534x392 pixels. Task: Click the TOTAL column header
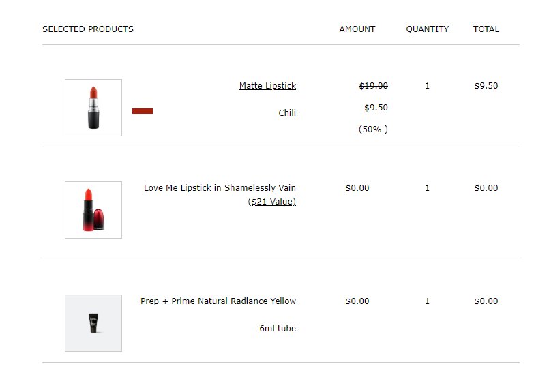click(x=486, y=29)
